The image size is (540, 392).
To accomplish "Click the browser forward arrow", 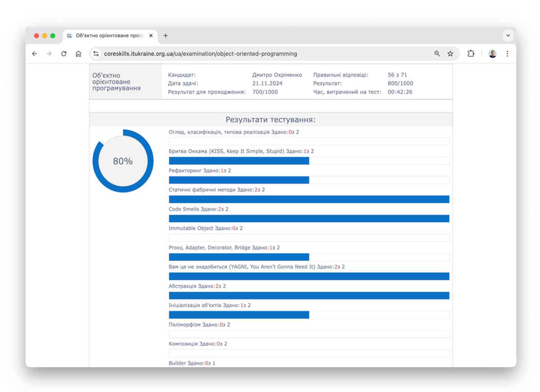I will pos(49,53).
